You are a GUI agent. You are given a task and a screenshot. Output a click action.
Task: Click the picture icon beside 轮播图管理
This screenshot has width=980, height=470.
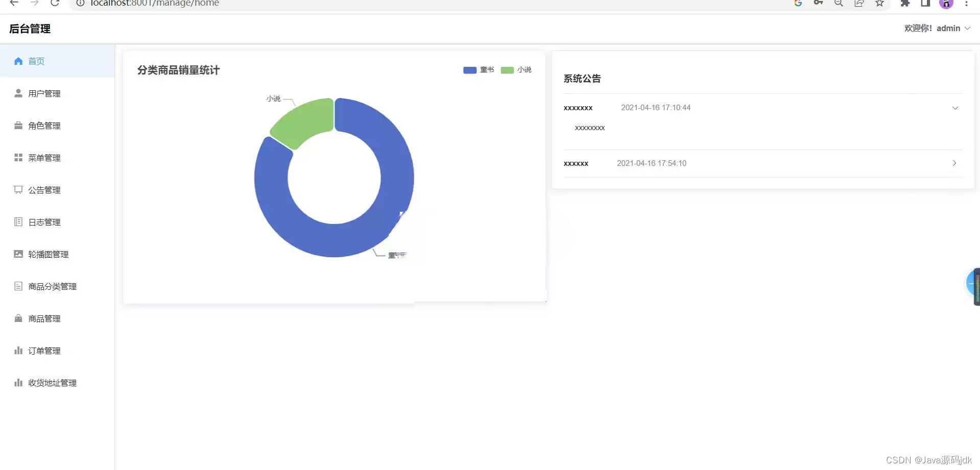point(18,254)
